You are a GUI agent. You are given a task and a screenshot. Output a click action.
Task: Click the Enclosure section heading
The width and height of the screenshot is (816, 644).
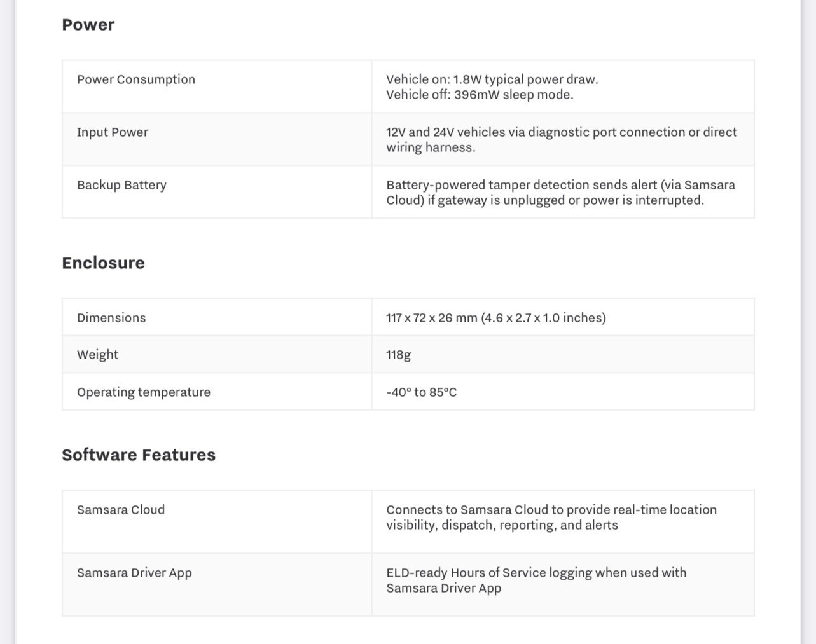103,263
